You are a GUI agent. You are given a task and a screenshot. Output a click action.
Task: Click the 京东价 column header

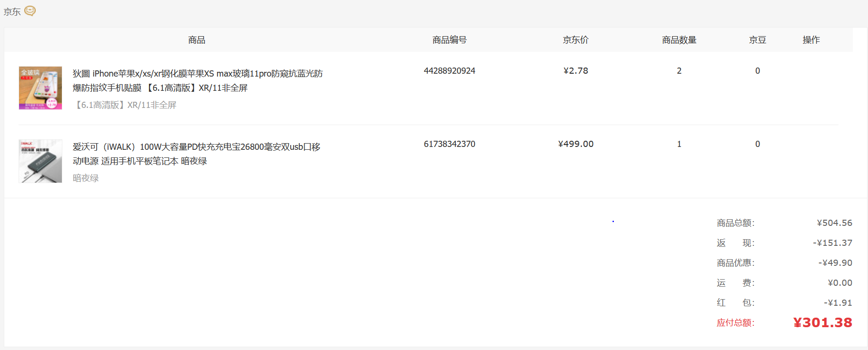point(576,40)
